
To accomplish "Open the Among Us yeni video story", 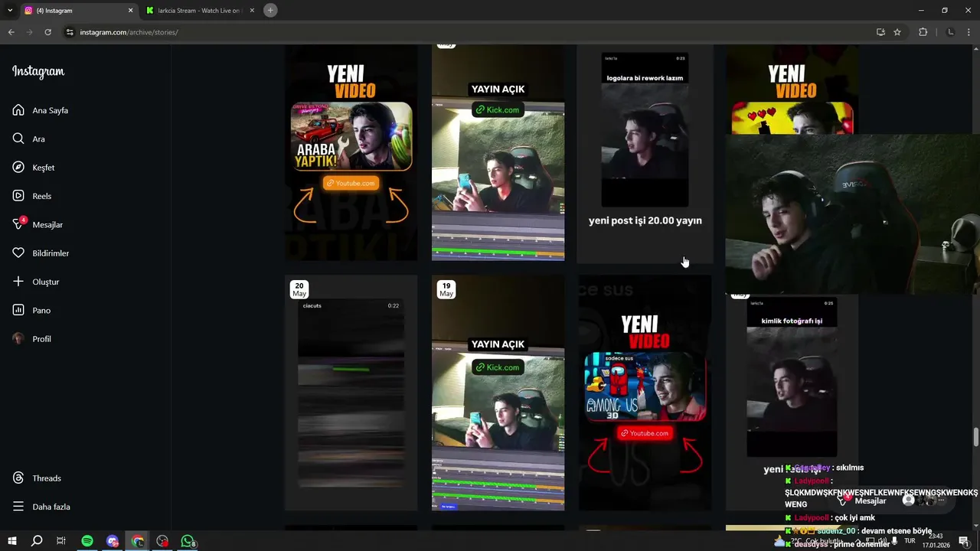I will 645,393.
